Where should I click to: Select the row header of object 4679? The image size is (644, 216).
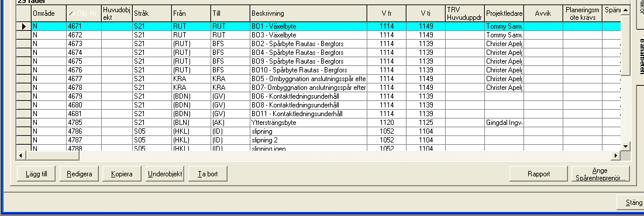[24, 96]
